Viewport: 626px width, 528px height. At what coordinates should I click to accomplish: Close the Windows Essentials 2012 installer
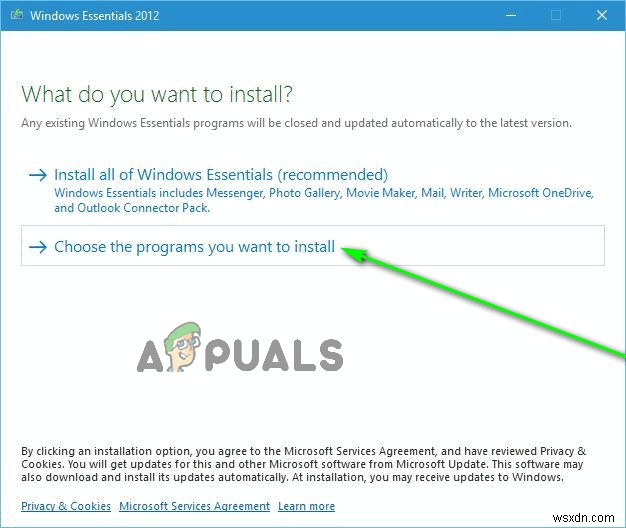[602, 15]
